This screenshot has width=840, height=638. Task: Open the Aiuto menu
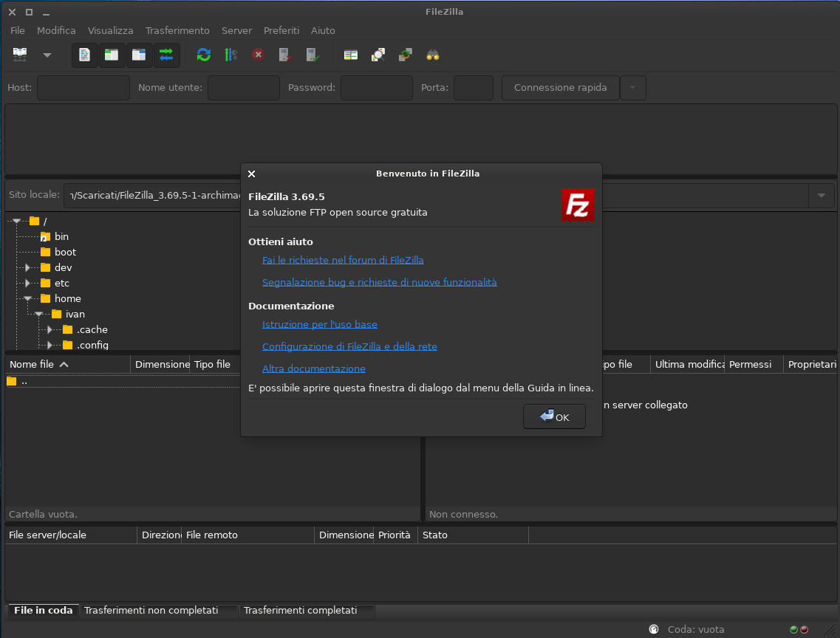[323, 30]
